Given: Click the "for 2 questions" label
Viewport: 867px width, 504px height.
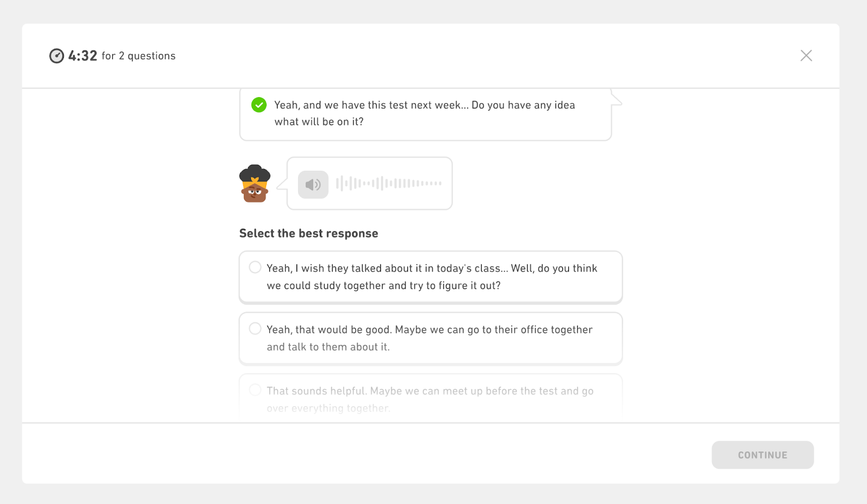Looking at the screenshot, I should click(139, 56).
